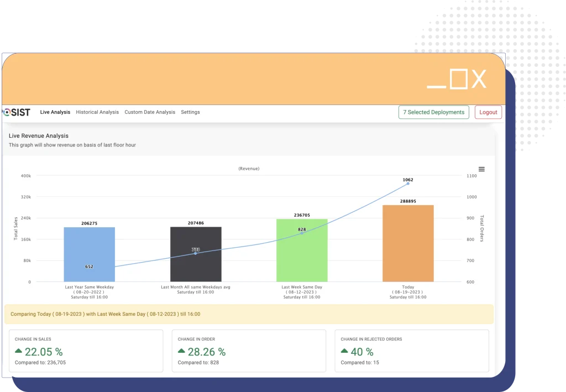The height and width of the screenshot is (392, 566).
Task: Click the green up-arrow on Change in Sales card
Action: pyautogui.click(x=17, y=352)
